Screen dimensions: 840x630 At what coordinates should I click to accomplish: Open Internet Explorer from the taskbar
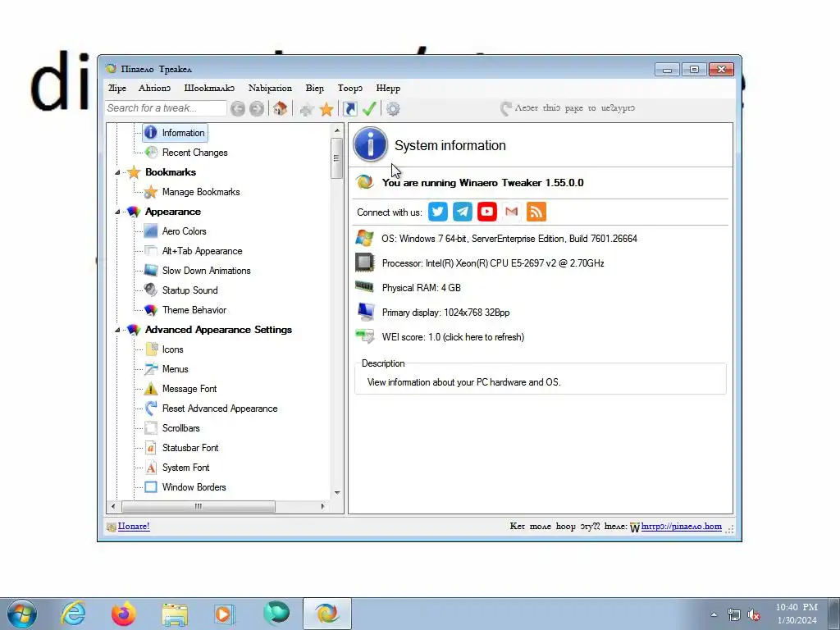pos(72,614)
